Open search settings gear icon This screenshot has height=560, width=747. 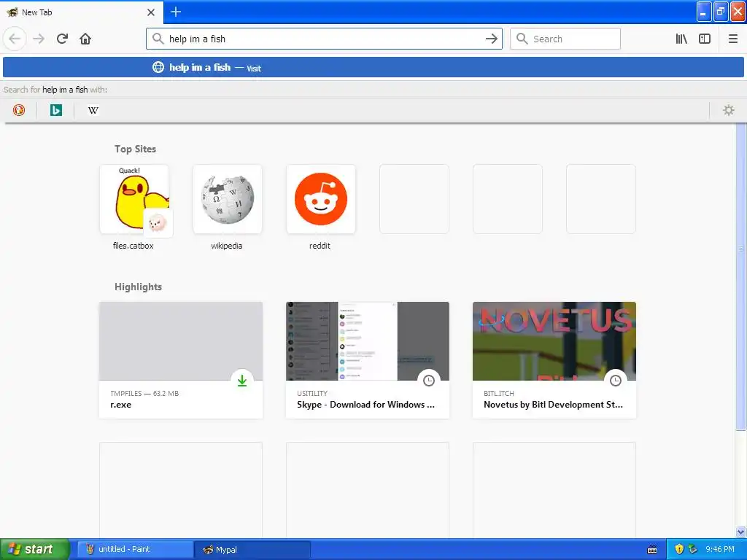729,110
